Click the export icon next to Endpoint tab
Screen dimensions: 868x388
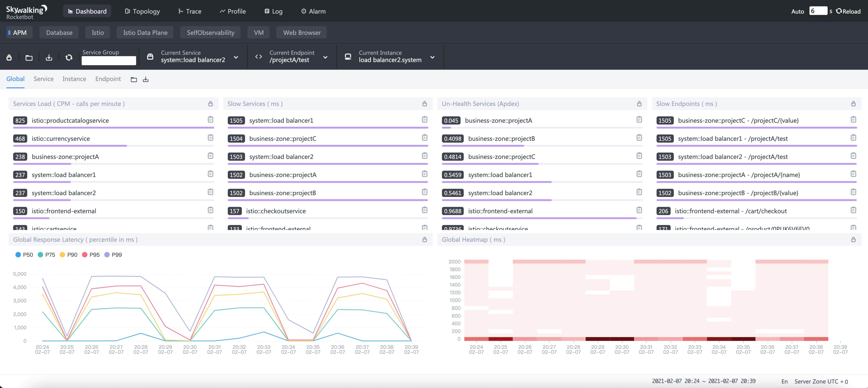[146, 79]
